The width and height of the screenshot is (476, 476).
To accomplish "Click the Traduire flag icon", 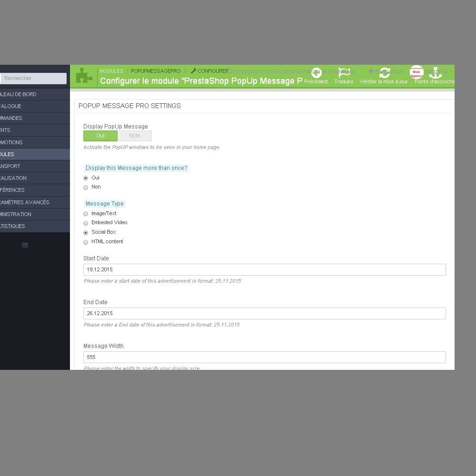I will 344,72.
